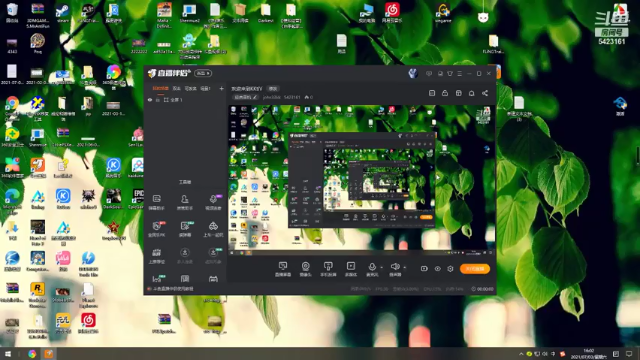Expand the system tray hidden icons chevron
Image resolution: width=640 pixels, height=360 pixels.
pos(521,354)
